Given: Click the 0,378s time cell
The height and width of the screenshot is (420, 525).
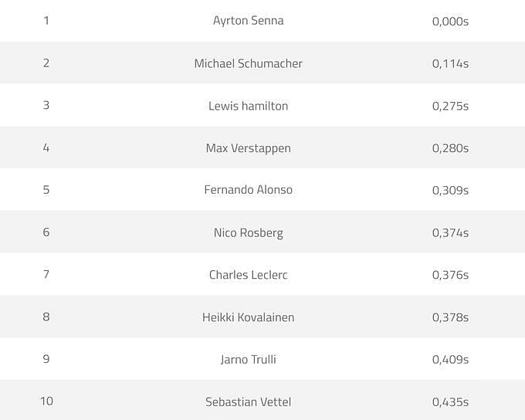Looking at the screenshot, I should click(x=450, y=317).
